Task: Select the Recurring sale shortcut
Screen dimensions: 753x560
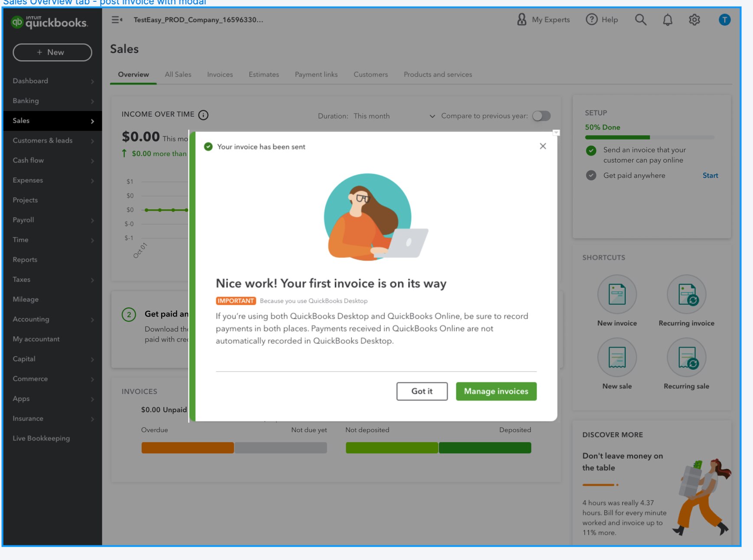Action: 686,357
